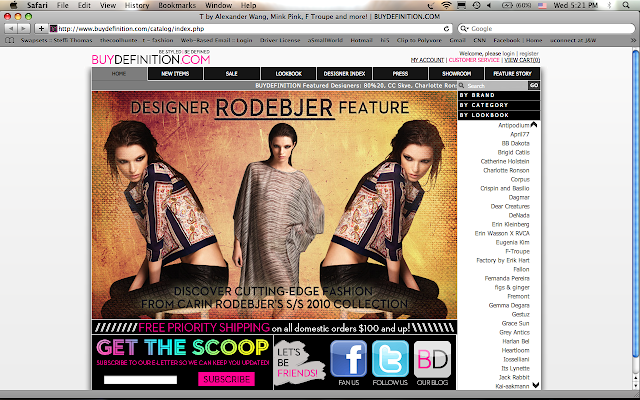Click the Bluetooth icon in the menu bar
This screenshot has height=400, width=640.
click(610, 5)
